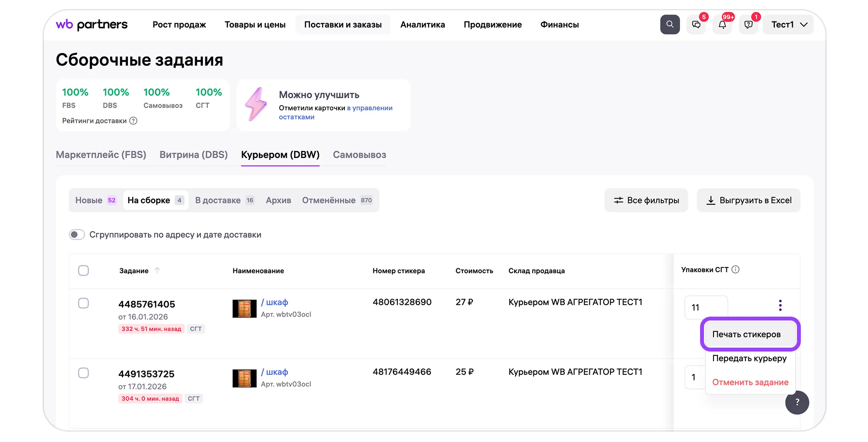Select checkbox for task 4485761405
868x442 pixels.
click(84, 303)
